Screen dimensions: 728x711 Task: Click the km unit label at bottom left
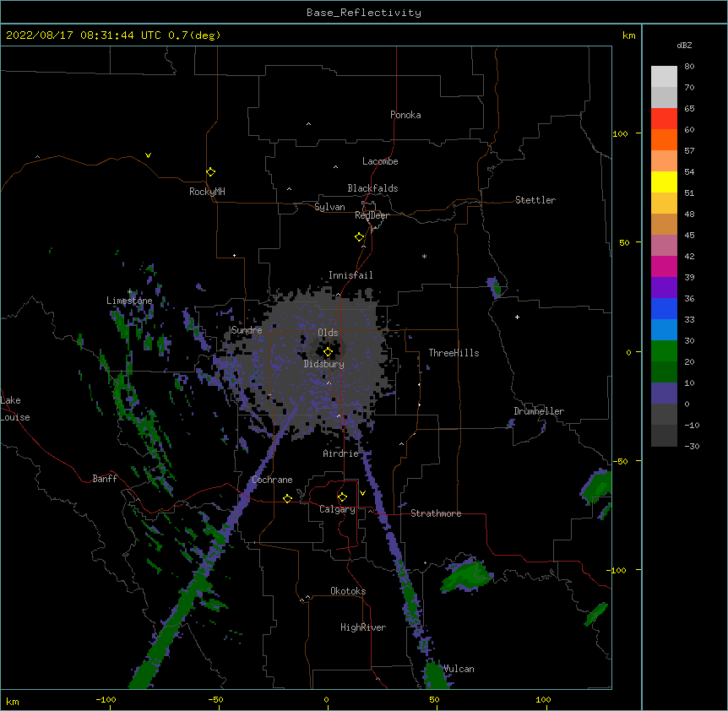13,702
